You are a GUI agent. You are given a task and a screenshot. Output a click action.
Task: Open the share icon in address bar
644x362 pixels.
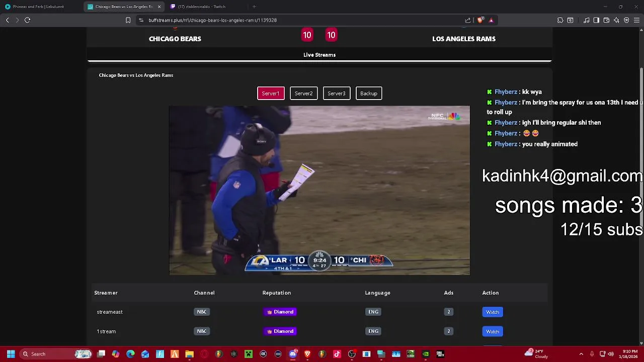[x=468, y=20]
